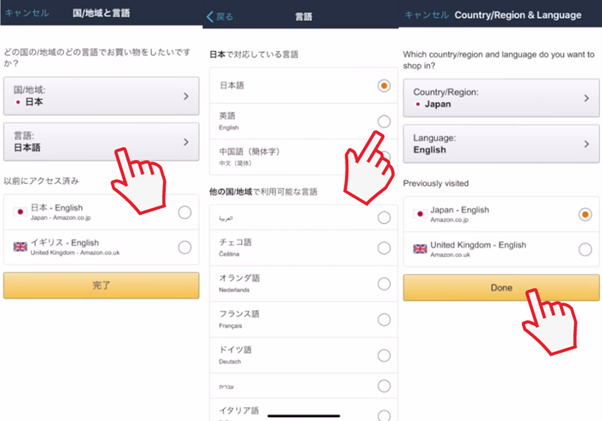Expand the Language English selector
602x421 pixels.
(501, 143)
